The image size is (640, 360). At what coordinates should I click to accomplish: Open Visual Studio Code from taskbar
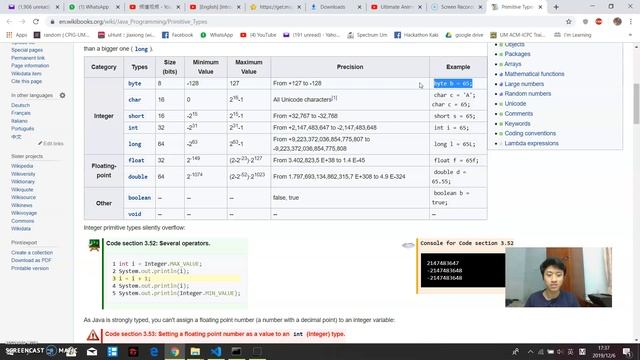[x=216, y=351]
